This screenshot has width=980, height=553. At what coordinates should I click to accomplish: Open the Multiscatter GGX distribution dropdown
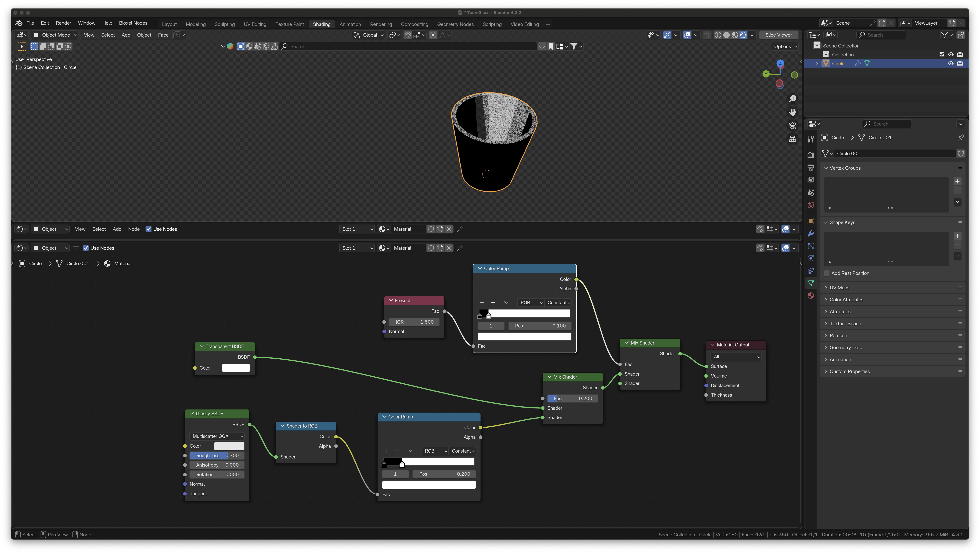pos(217,437)
